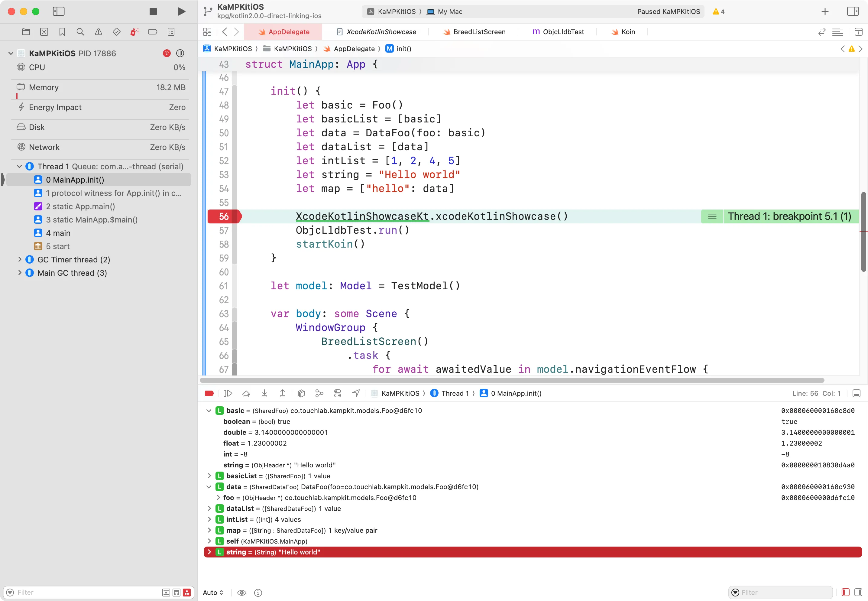Click the line 56 breakpoint marker
868x601 pixels.
click(x=224, y=216)
